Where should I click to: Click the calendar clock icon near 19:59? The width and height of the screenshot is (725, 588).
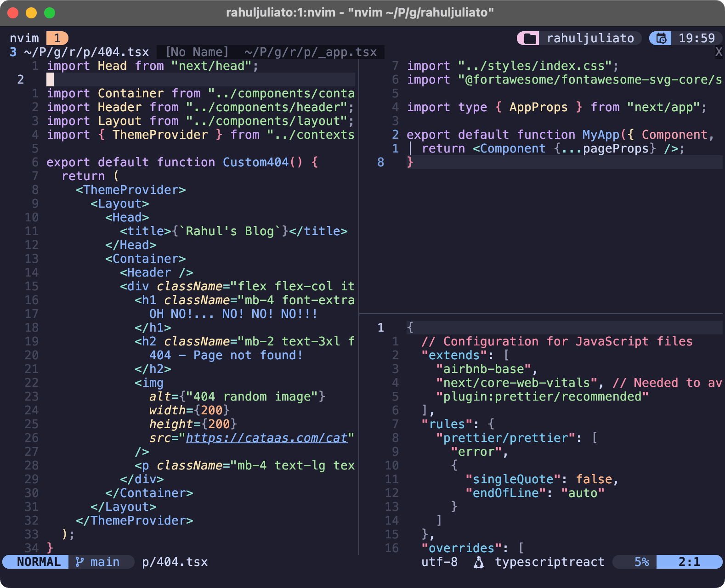pos(661,38)
